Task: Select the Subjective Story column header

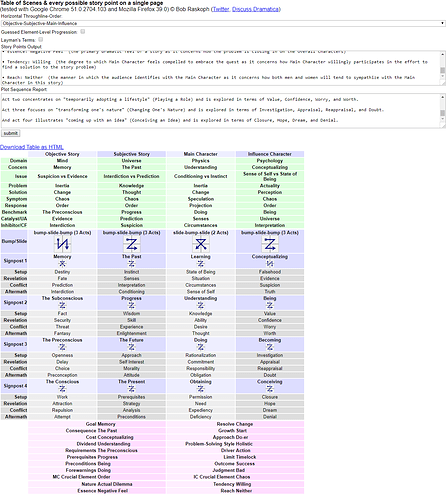Action: pyautogui.click(x=131, y=154)
